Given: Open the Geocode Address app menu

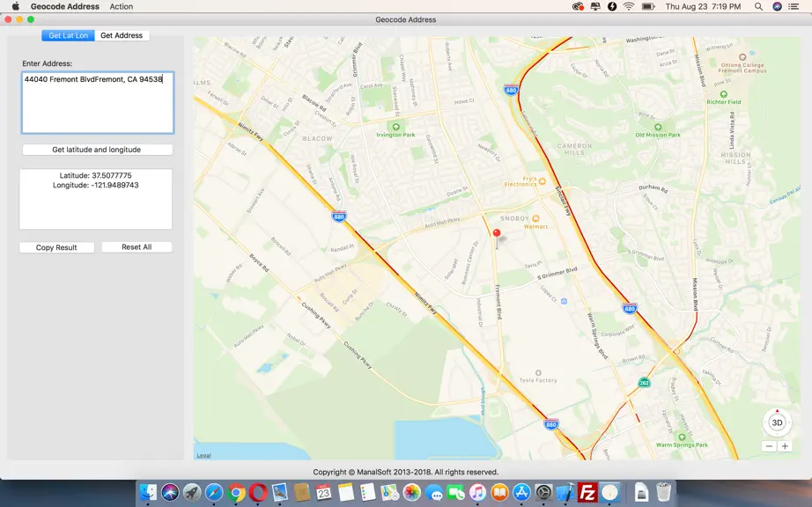Looking at the screenshot, I should (65, 7).
